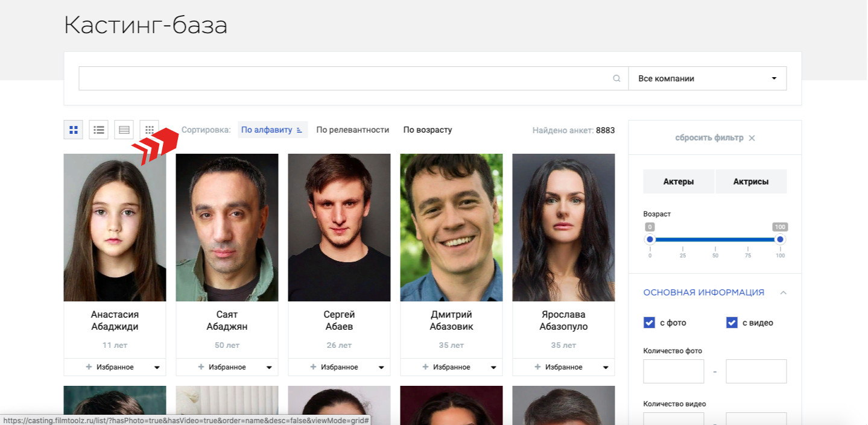Click plus icon on Ярослава Абазопуло card

(537, 367)
